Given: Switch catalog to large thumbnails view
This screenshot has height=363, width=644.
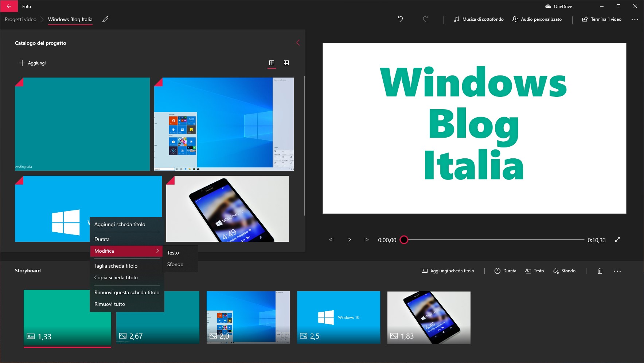Looking at the screenshot, I should tap(272, 63).
